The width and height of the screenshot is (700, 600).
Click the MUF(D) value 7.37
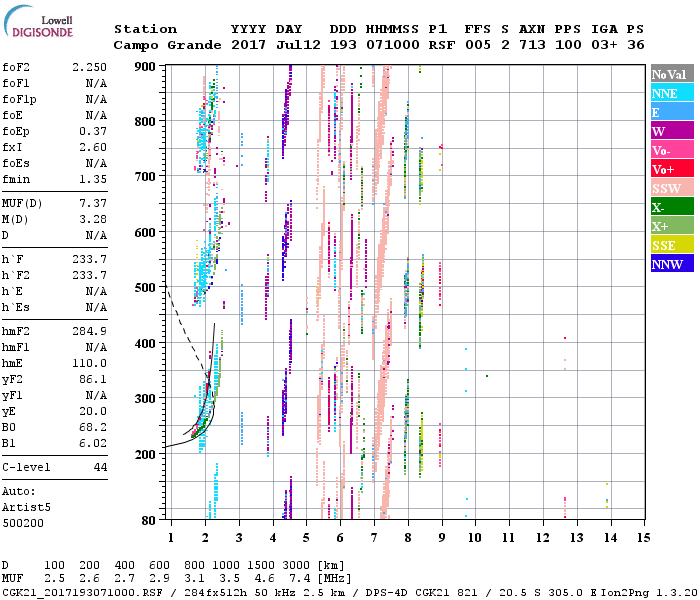click(93, 204)
